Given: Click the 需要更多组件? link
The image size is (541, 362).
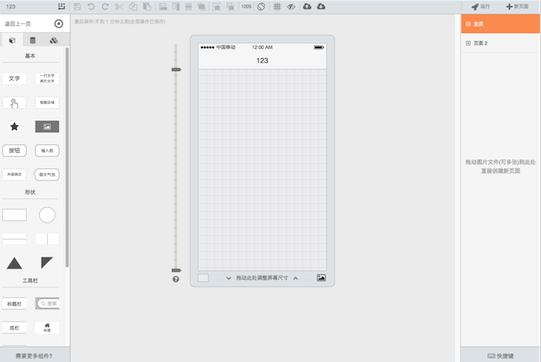Looking at the screenshot, I should [x=34, y=356].
